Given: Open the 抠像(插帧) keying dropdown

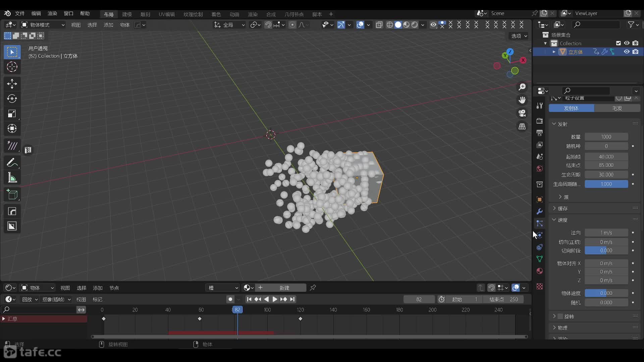Looking at the screenshot, I should tap(56, 299).
